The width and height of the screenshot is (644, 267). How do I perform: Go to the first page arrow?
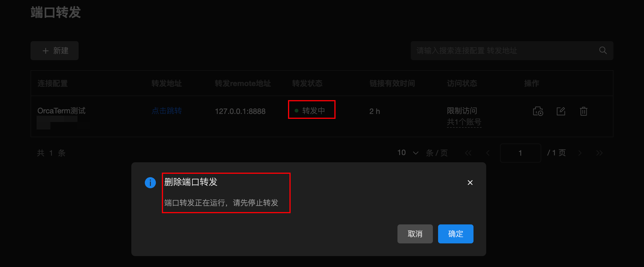468,153
